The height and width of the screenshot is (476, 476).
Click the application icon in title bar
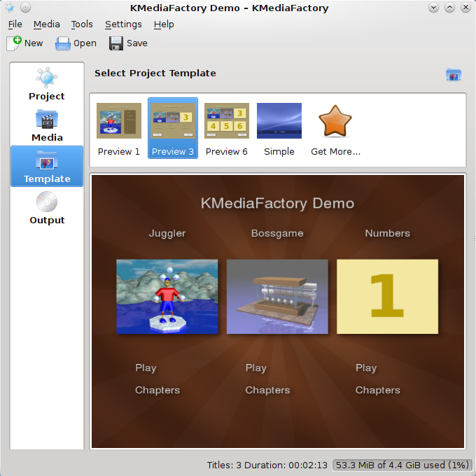tap(10, 8)
